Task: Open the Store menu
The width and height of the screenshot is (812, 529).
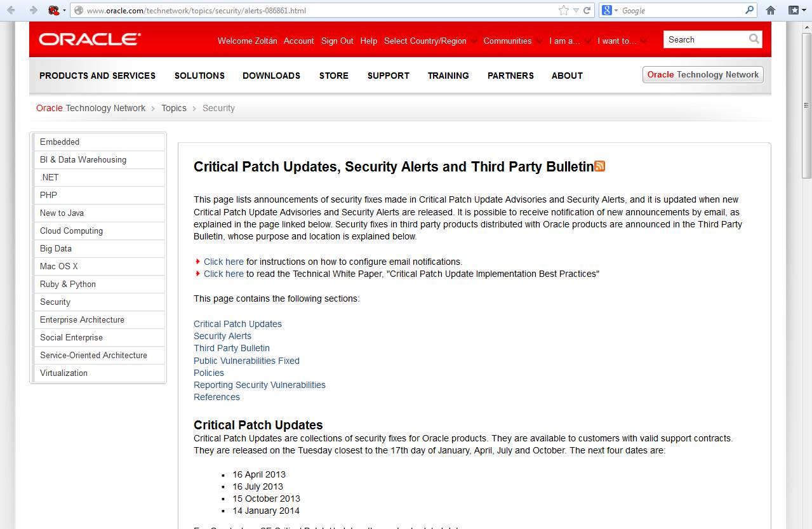Action: (x=334, y=75)
